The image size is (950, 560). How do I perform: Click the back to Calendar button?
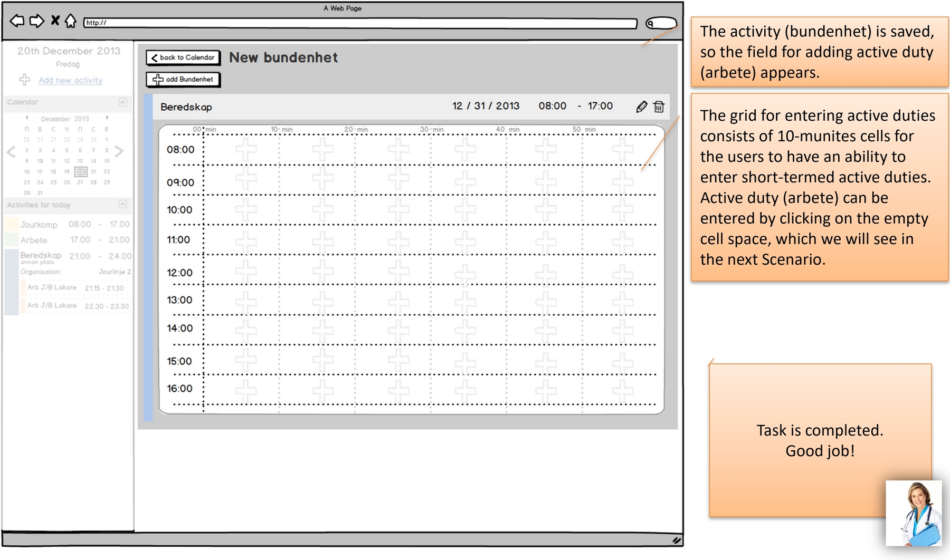tap(183, 58)
